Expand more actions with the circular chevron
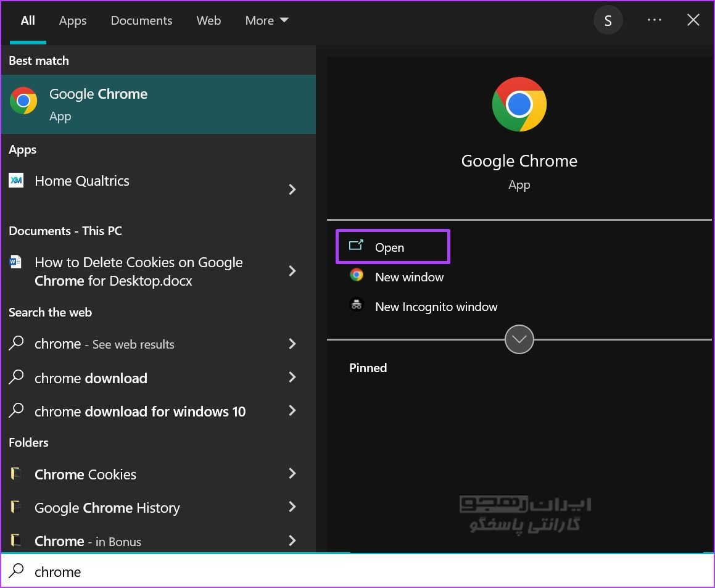The image size is (715, 588). 519,339
